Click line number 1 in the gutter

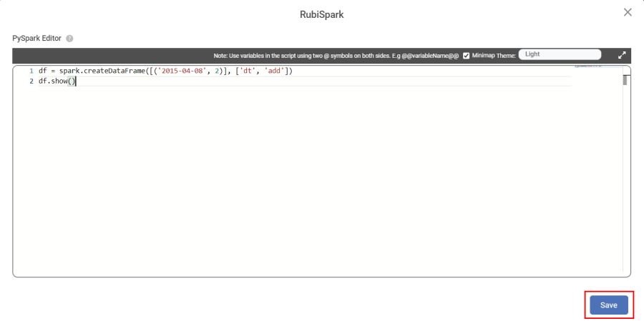pyautogui.click(x=31, y=71)
